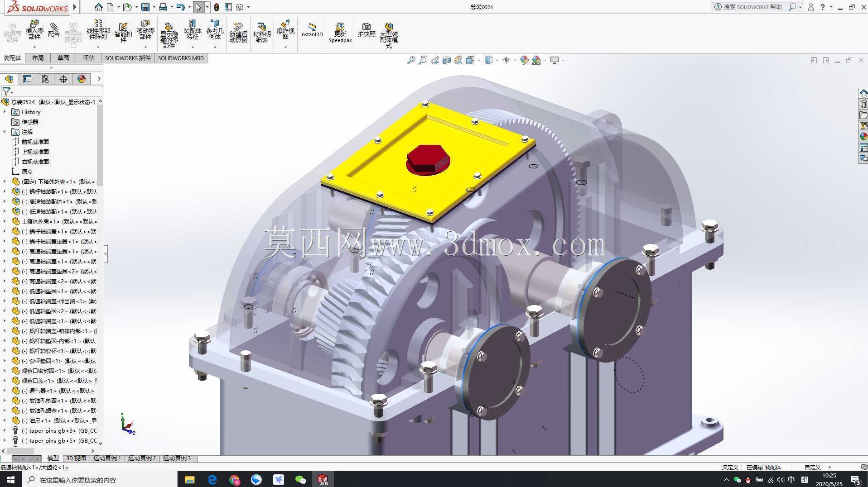The height and width of the screenshot is (487, 868).
Task: Click the Options gear icon
Action: (x=240, y=7)
